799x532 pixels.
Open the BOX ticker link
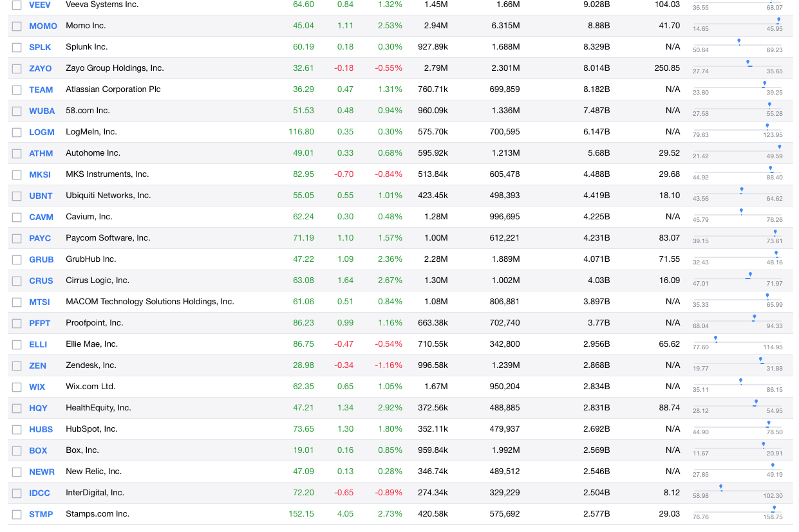point(38,450)
